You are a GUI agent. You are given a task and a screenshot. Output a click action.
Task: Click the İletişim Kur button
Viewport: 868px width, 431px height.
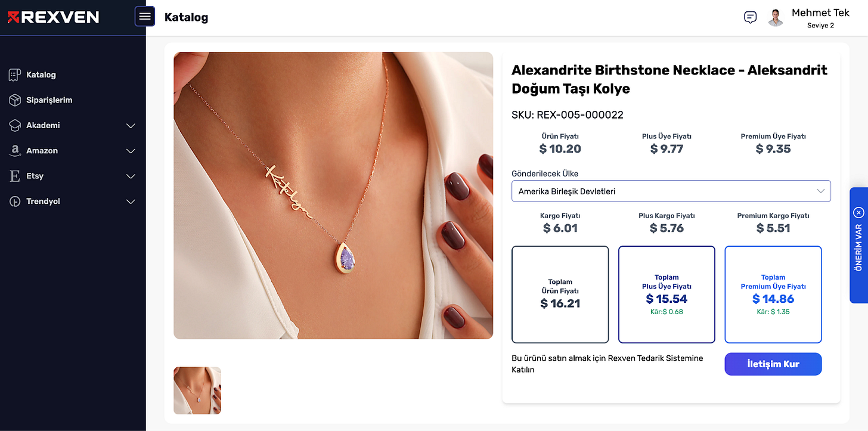tap(773, 364)
